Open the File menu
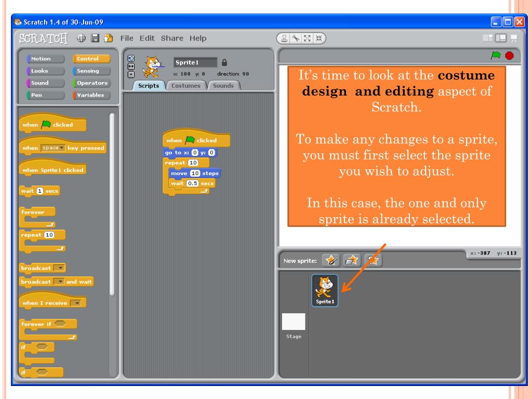Image resolution: width=532 pixels, height=399 pixels. tap(127, 38)
